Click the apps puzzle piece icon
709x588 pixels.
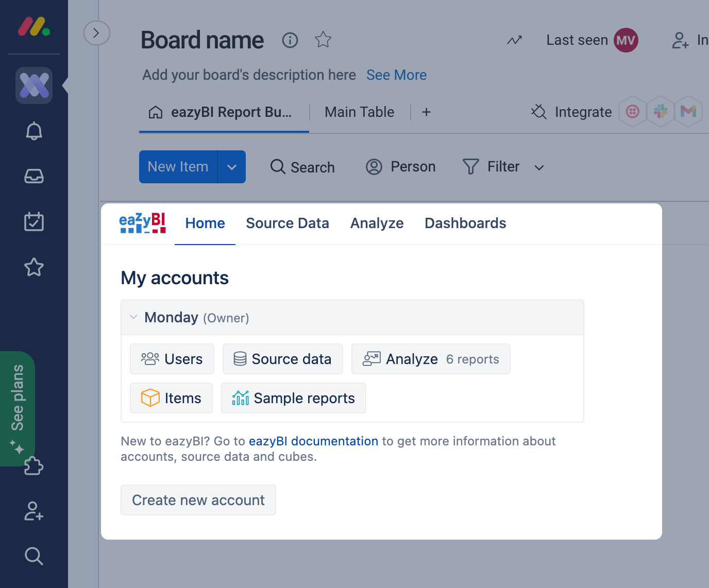pyautogui.click(x=34, y=466)
